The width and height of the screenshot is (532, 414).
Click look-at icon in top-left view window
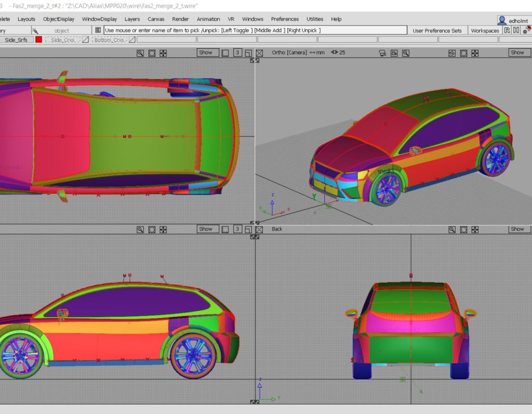[152, 53]
